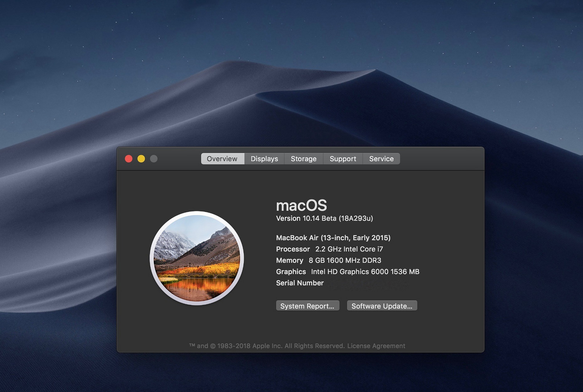Open the License Agreement link
Viewport: 583px width, 392px height.
tap(376, 346)
